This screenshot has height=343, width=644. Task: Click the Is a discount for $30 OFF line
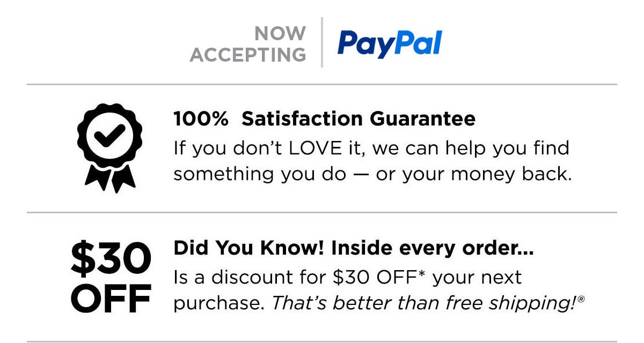[x=347, y=277]
